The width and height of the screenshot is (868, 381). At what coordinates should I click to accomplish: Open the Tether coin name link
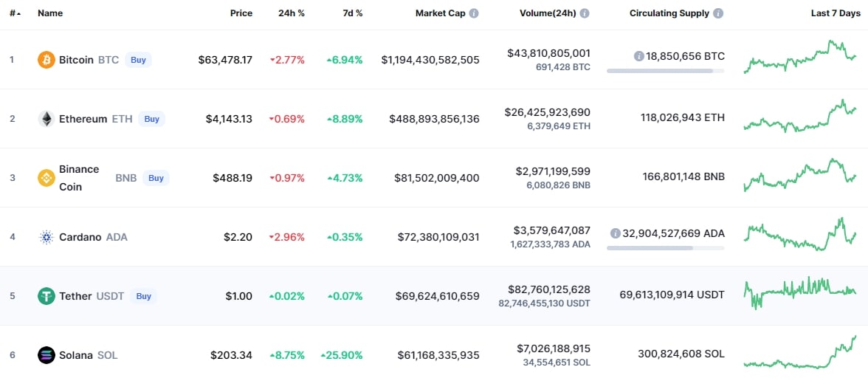75,296
